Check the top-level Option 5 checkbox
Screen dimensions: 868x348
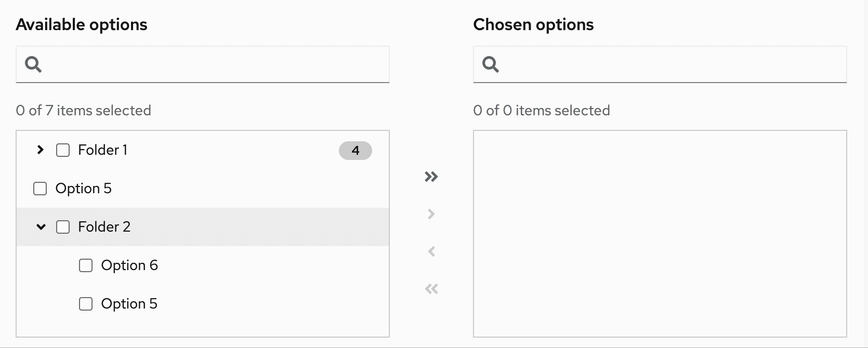(x=40, y=189)
